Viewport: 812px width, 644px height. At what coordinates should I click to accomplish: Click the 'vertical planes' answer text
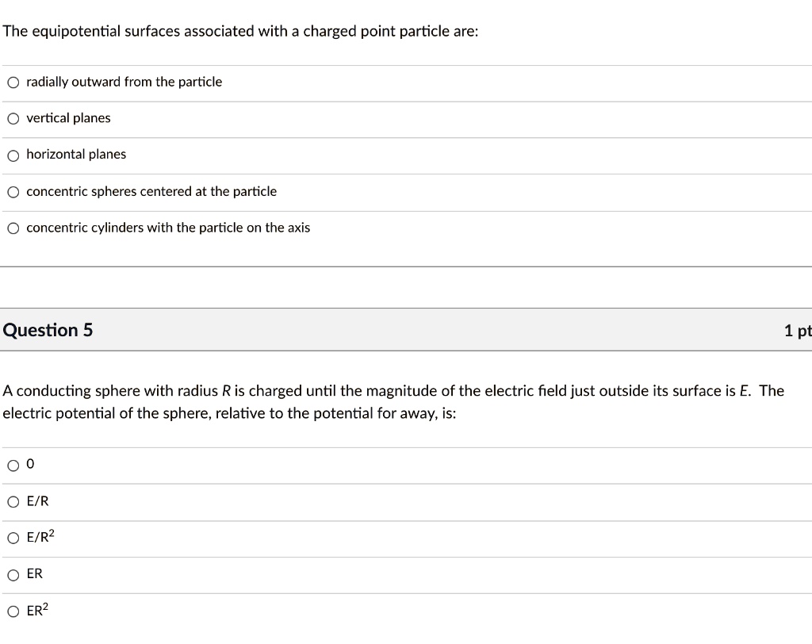coord(68,118)
